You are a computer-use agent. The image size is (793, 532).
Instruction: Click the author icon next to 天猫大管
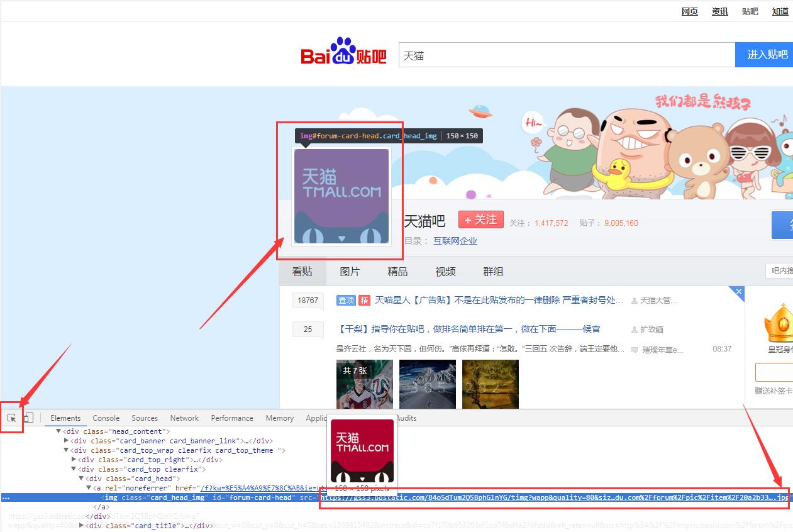point(635,301)
